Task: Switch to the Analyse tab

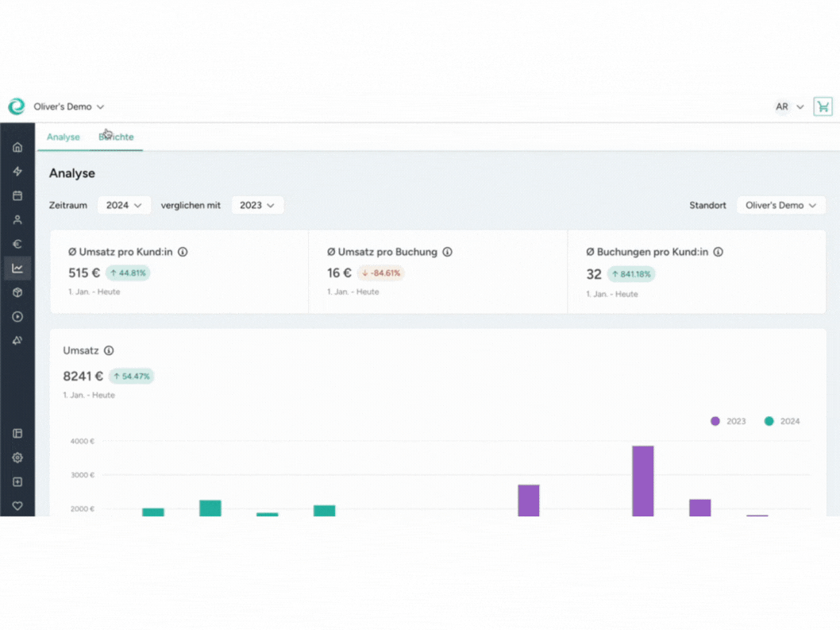Action: [x=63, y=137]
